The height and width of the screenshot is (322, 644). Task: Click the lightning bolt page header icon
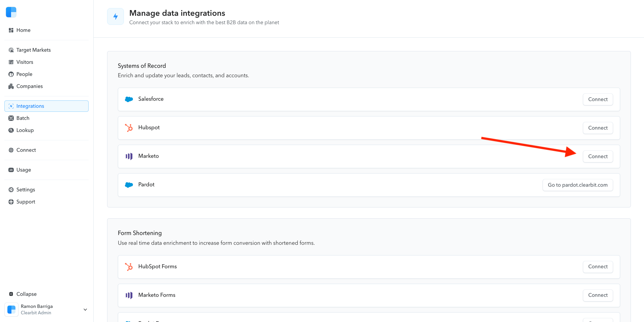(x=116, y=16)
